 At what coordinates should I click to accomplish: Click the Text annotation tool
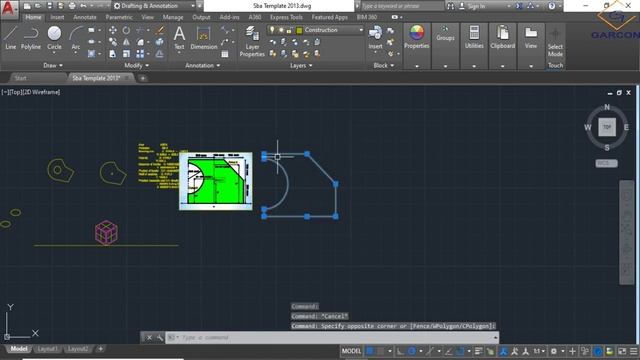tap(179, 38)
